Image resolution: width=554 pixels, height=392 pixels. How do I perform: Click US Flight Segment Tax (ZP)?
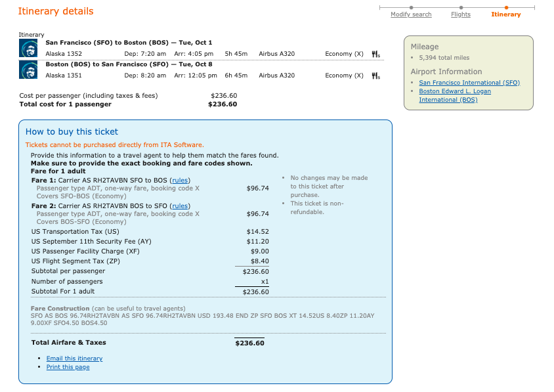75,261
